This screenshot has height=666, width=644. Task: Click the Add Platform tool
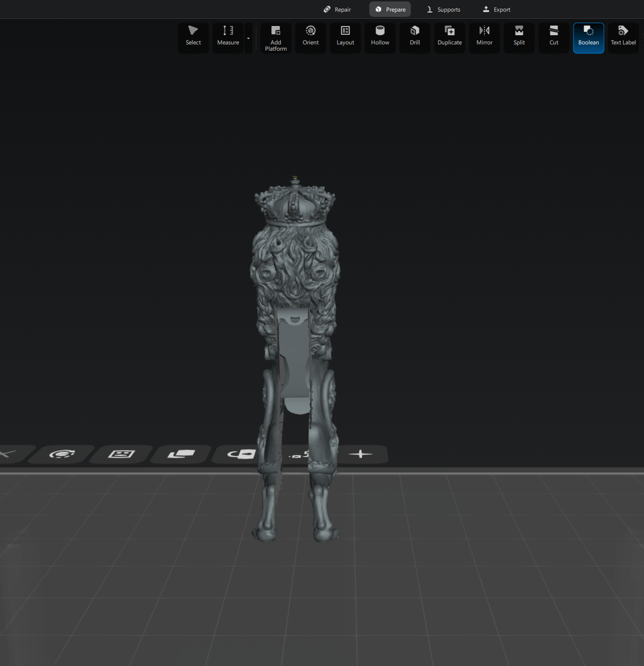click(276, 38)
